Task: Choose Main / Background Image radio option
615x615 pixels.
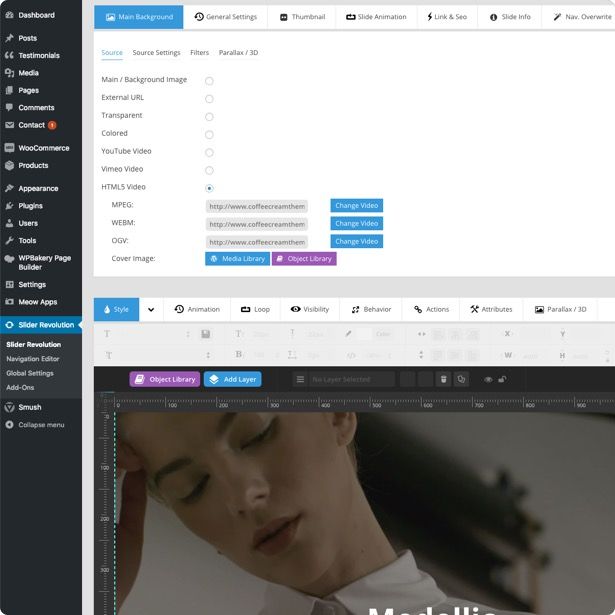Action: [x=209, y=80]
